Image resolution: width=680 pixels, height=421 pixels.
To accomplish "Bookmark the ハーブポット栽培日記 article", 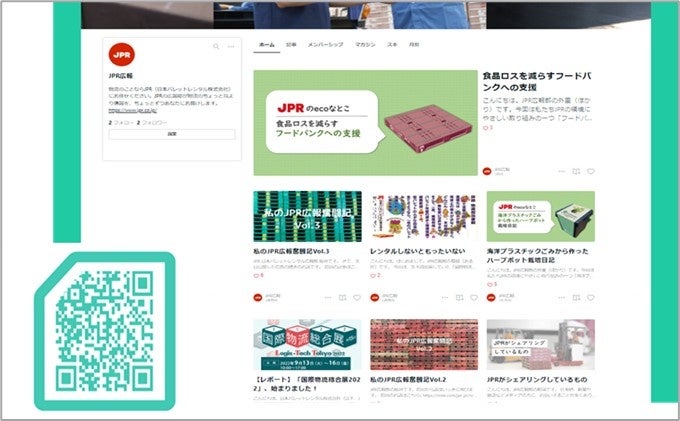I will (576, 297).
